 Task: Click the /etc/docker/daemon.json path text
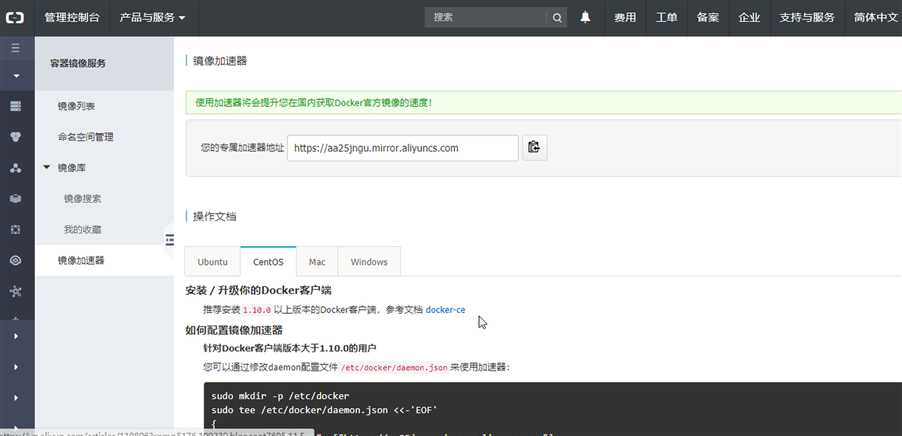tap(394, 368)
